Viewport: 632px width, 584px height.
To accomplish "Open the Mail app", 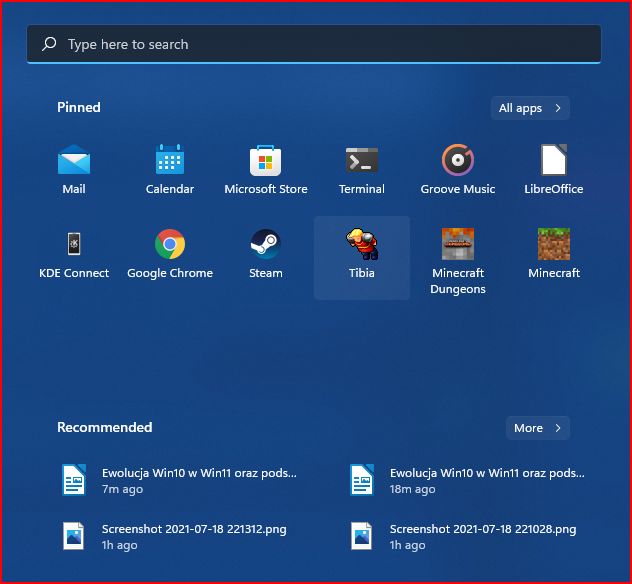I will (74, 169).
